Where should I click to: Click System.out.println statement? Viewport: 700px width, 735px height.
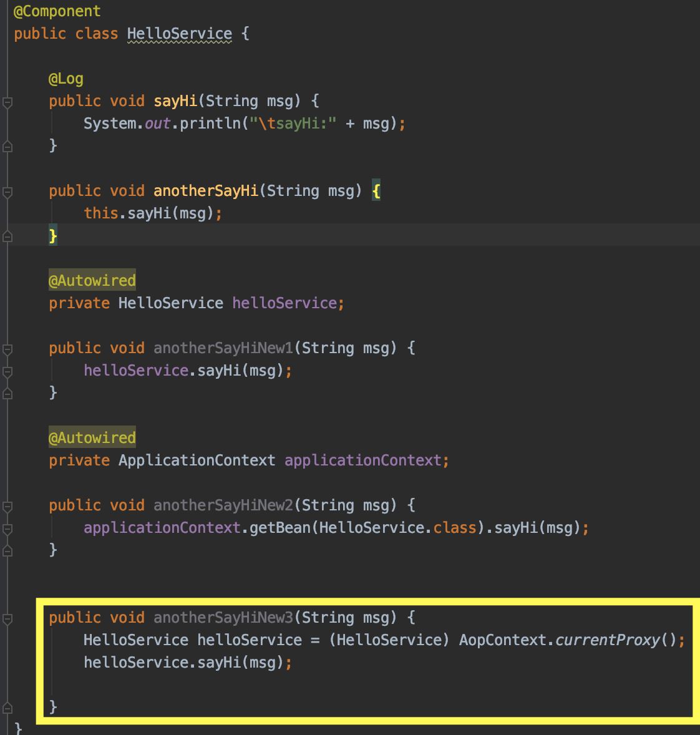[x=245, y=124]
